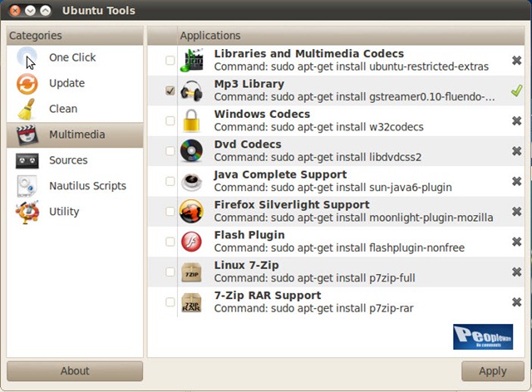
Task: Select 'sudo apt-get install w32codecs' command text
Action: 347,127
